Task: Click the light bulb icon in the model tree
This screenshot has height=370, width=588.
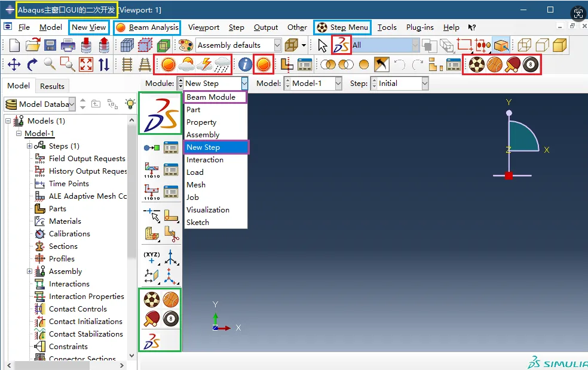Action: [x=130, y=103]
